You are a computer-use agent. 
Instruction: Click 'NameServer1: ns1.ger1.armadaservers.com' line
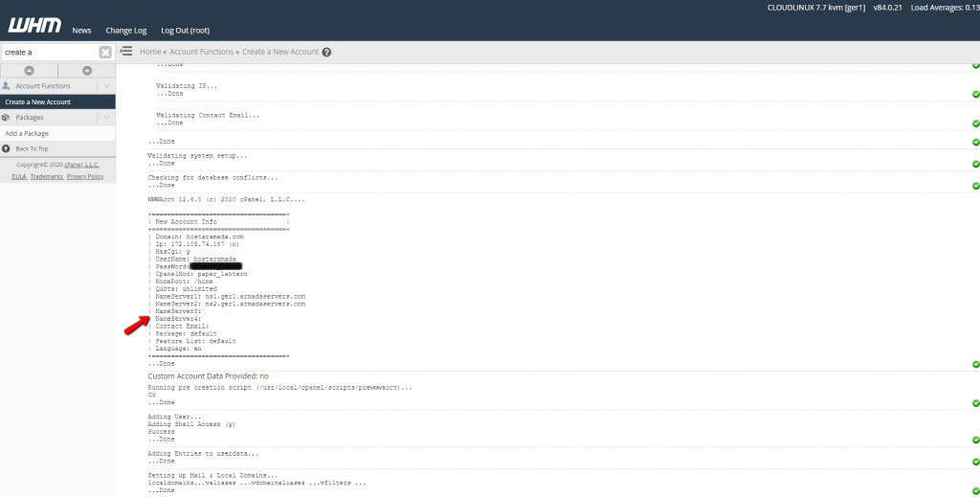(230, 296)
